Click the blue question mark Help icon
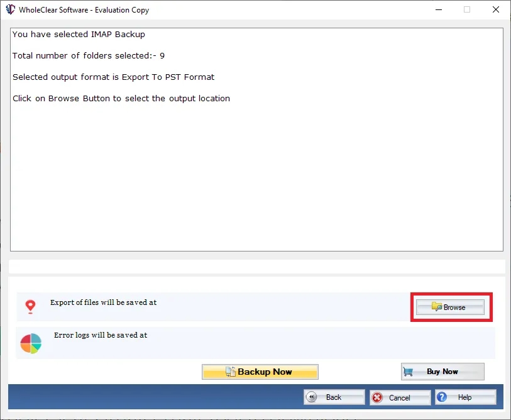This screenshot has width=511, height=420. [x=442, y=397]
